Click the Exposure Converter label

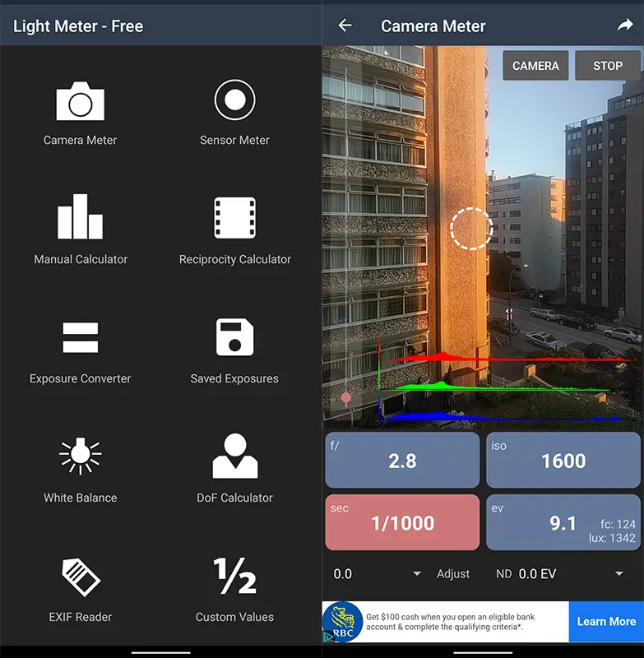click(80, 379)
